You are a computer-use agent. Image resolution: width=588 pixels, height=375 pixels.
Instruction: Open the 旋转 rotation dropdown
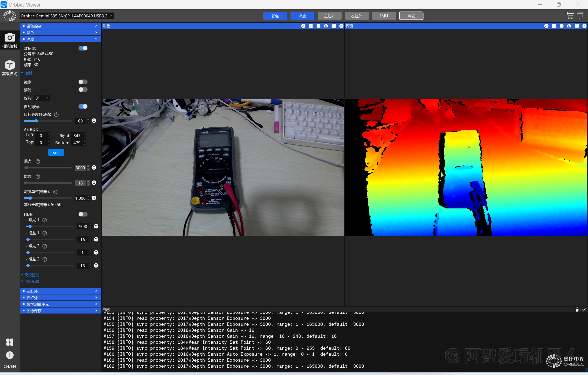point(42,98)
